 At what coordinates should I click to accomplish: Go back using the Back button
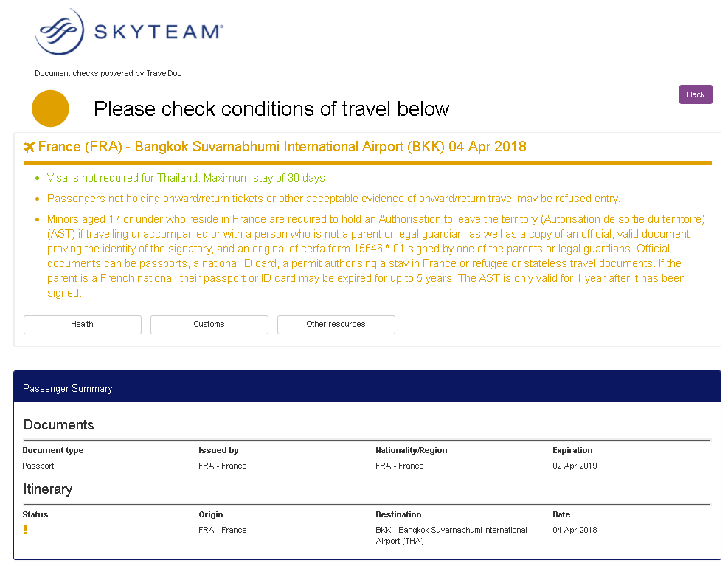(x=695, y=94)
